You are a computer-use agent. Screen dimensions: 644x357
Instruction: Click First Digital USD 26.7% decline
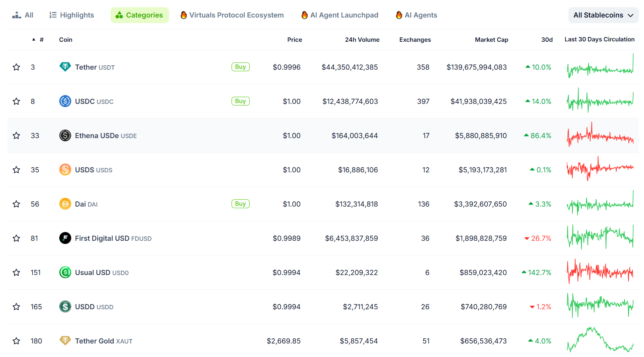point(538,238)
